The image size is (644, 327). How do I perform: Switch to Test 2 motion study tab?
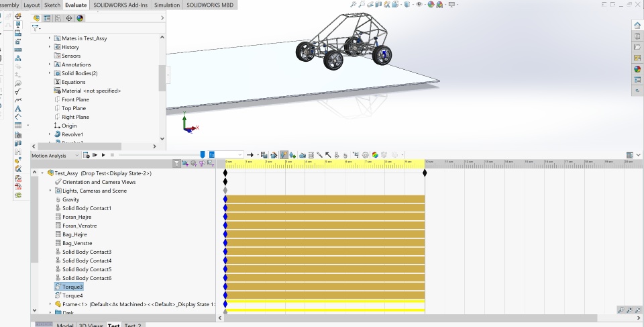[133, 324]
